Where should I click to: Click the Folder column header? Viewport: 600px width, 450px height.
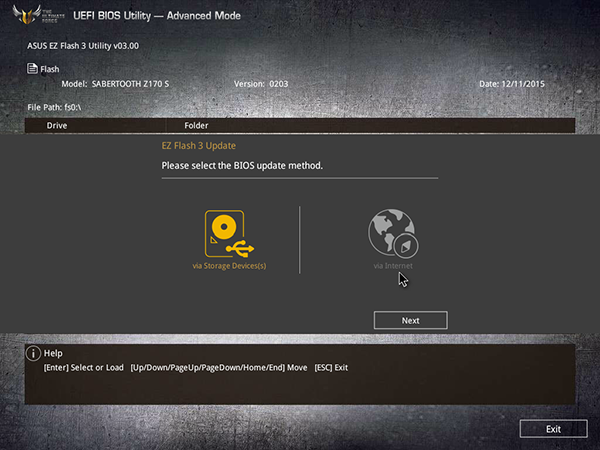tap(196, 126)
